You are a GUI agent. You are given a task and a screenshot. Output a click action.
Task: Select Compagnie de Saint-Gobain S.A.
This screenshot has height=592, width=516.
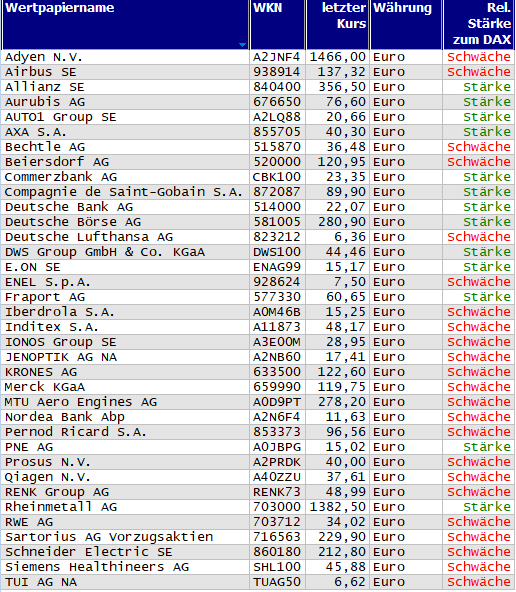tap(123, 192)
